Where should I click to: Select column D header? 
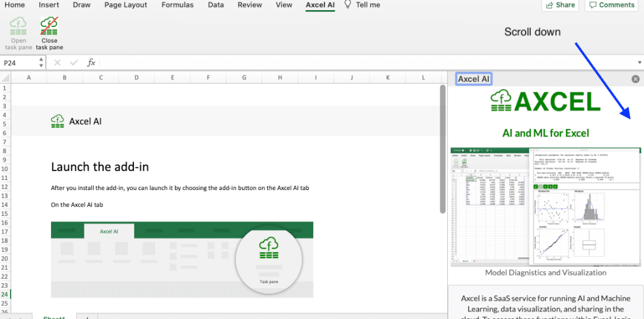pos(136,77)
